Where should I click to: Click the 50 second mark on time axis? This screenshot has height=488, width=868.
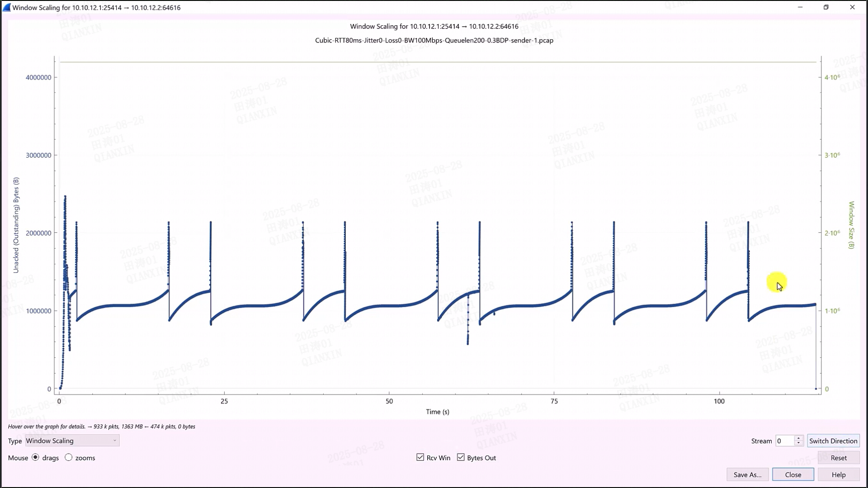389,401
